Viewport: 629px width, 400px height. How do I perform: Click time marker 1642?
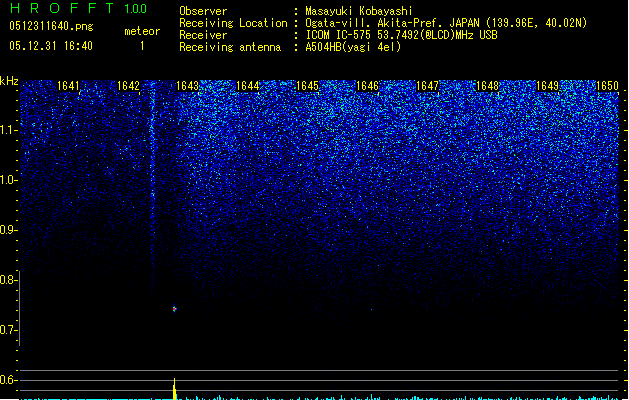(x=128, y=86)
